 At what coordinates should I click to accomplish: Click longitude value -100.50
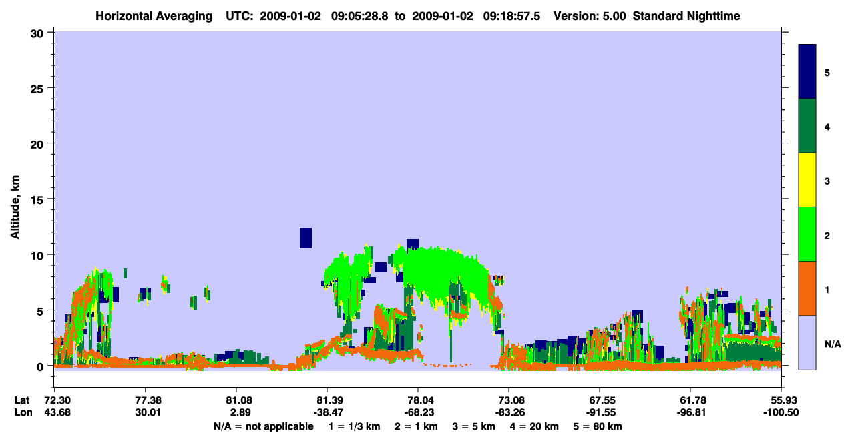[781, 412]
